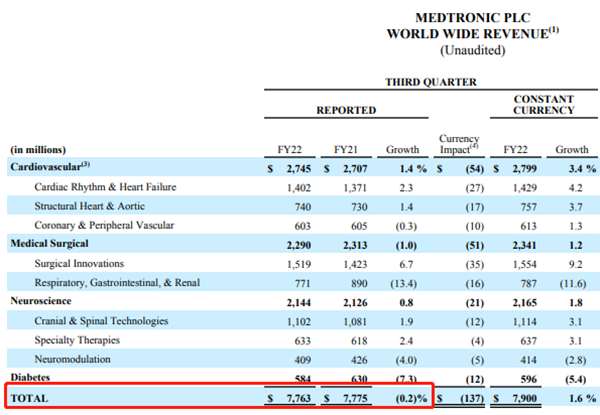Click Respiratory constant currency growth (11.6)
Image resolution: width=600 pixels, height=415 pixels.
573,283
